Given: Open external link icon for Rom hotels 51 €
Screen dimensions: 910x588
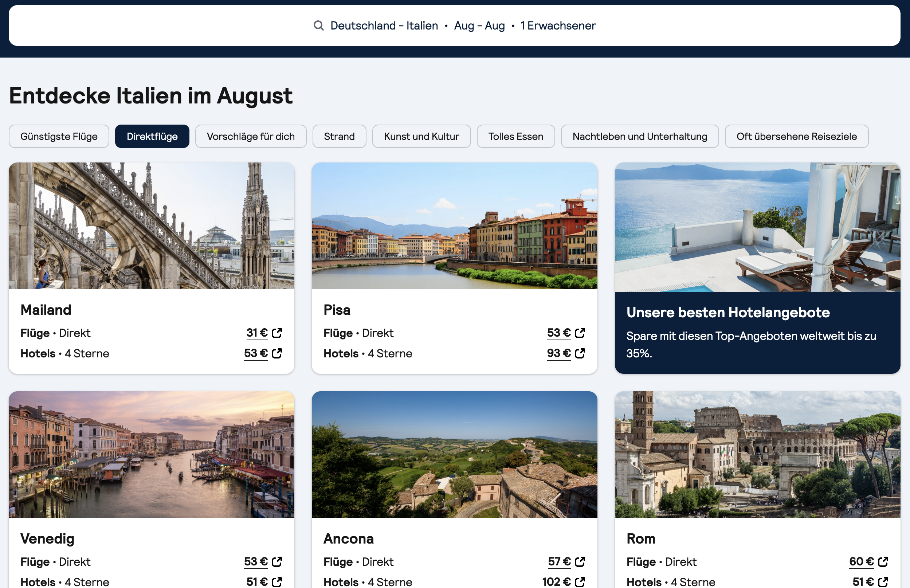Looking at the screenshot, I should coord(883,582).
